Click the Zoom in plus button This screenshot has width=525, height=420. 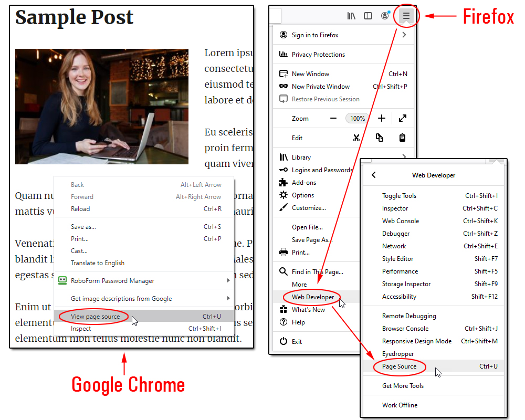click(381, 118)
